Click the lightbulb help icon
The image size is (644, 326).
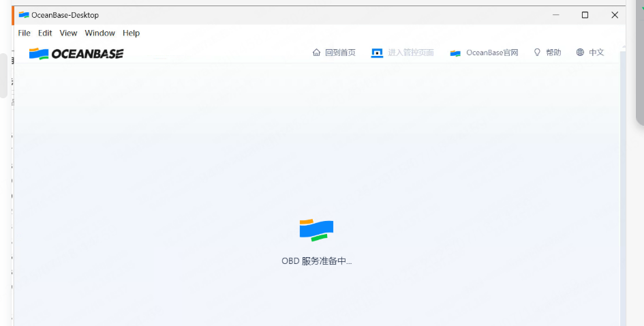pos(537,53)
